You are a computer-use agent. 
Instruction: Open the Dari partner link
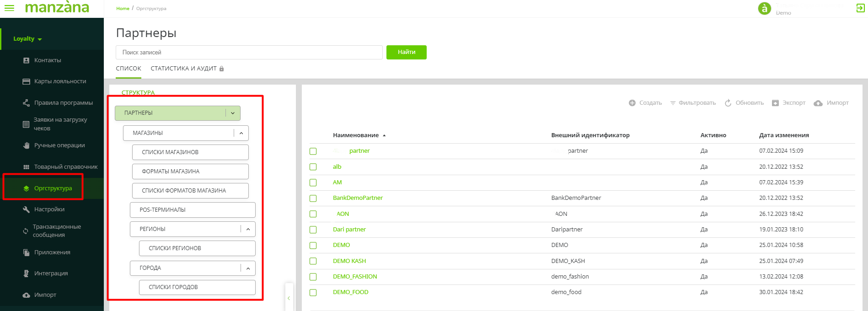[x=349, y=230]
